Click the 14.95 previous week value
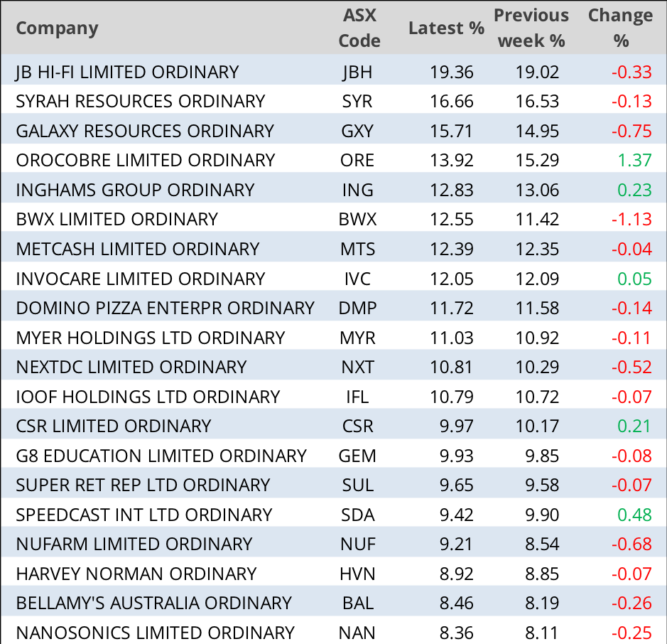 point(538,131)
